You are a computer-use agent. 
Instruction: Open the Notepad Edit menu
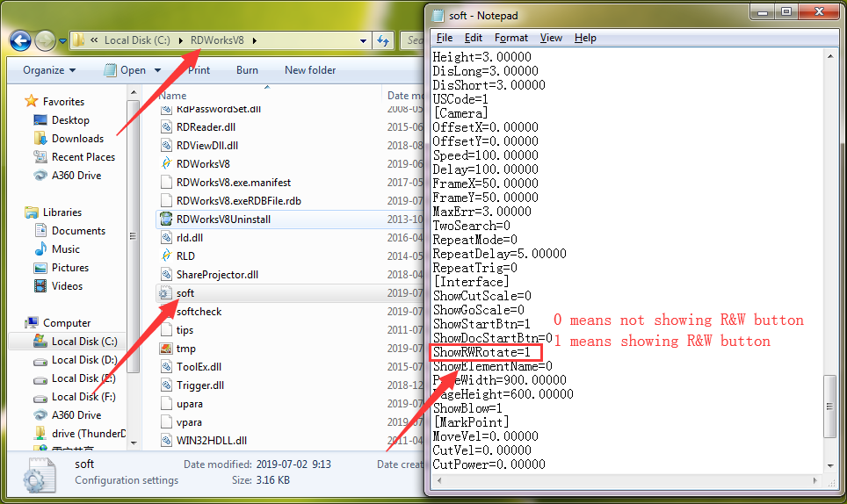(x=474, y=38)
